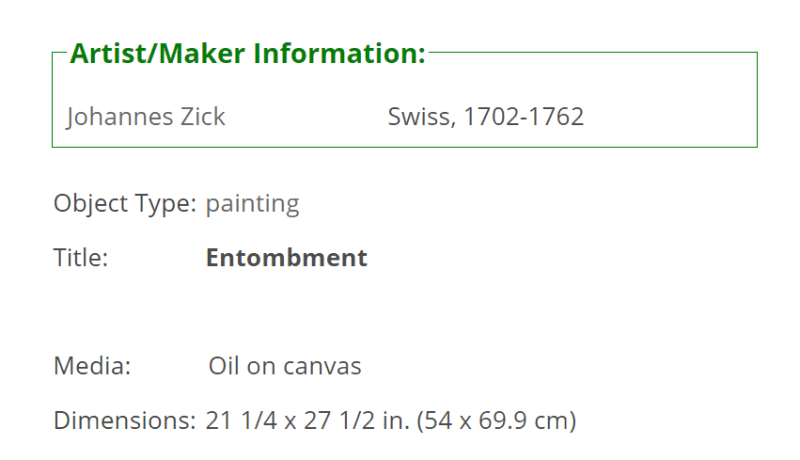Click the Media: field label
This screenshot has height=460, width=800.
coord(92,366)
